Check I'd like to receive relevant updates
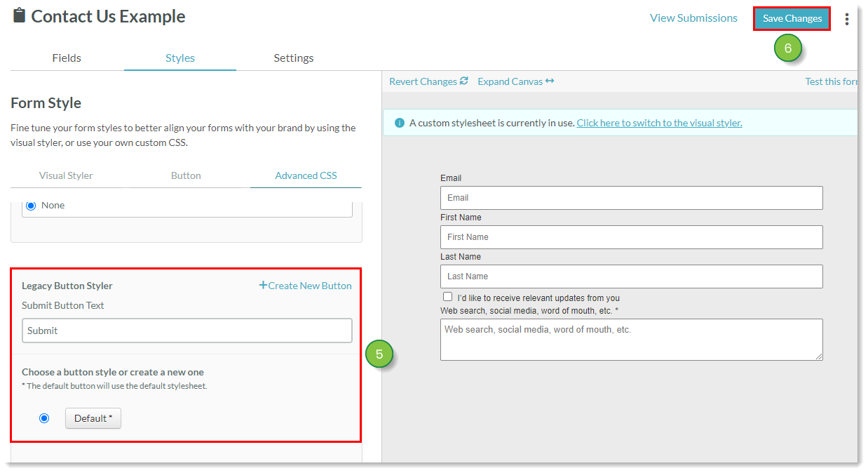The image size is (868, 473). (x=447, y=297)
